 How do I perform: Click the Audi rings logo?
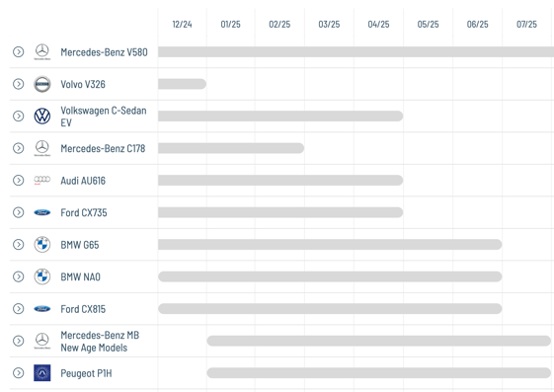[x=42, y=180]
